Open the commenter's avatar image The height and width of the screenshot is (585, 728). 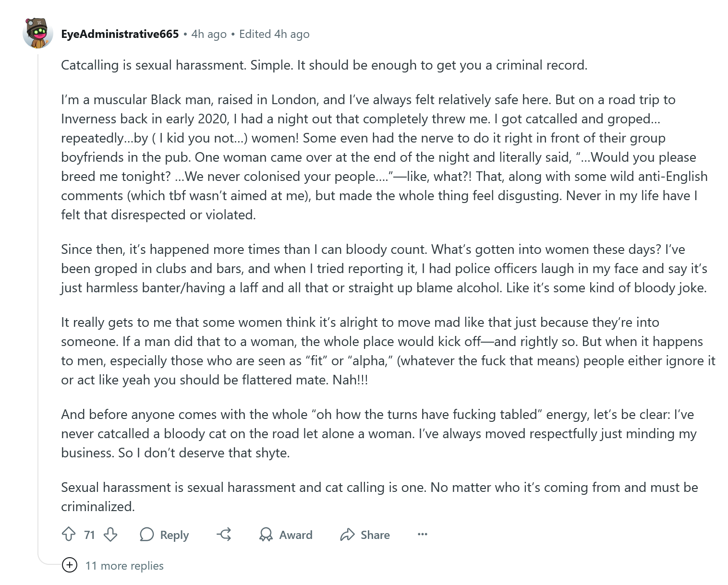coord(38,34)
